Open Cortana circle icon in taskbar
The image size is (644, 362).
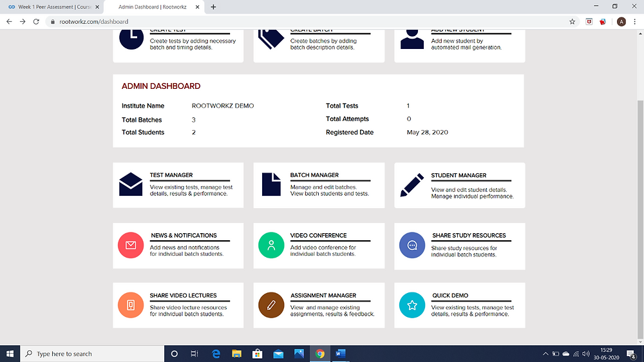pyautogui.click(x=174, y=354)
